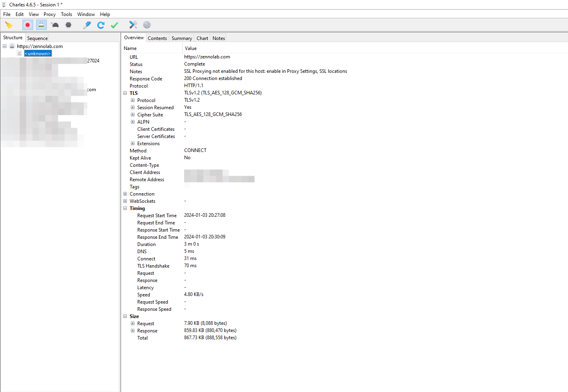
Task: Select the Duration value 3 m 0 s
Action: [191, 244]
